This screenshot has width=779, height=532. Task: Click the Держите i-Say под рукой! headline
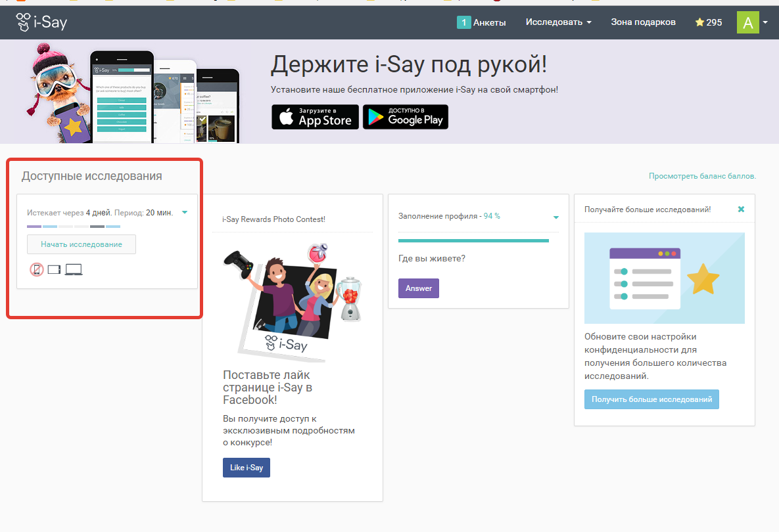[409, 64]
